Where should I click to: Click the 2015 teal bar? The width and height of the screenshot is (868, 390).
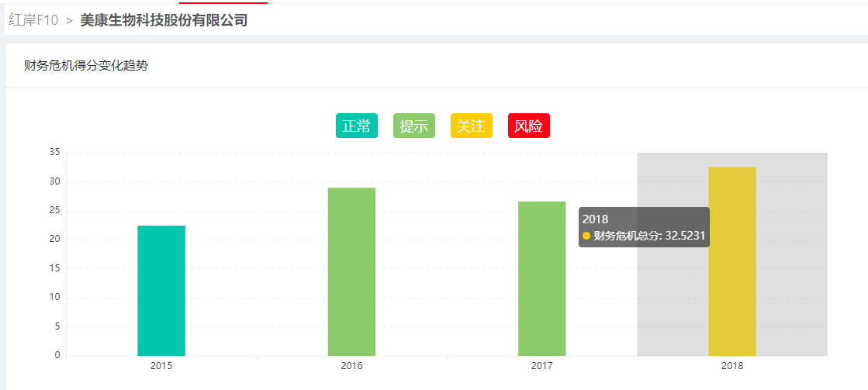[x=161, y=291]
